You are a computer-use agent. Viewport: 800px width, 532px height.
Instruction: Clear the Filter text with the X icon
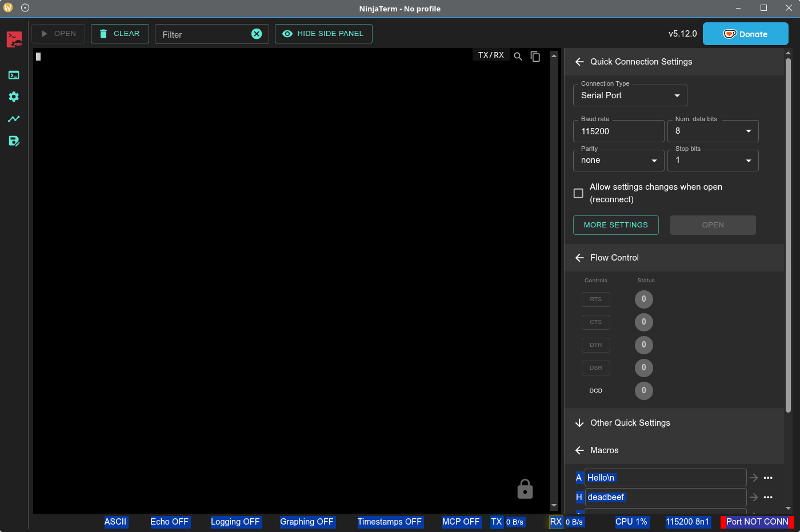click(257, 34)
